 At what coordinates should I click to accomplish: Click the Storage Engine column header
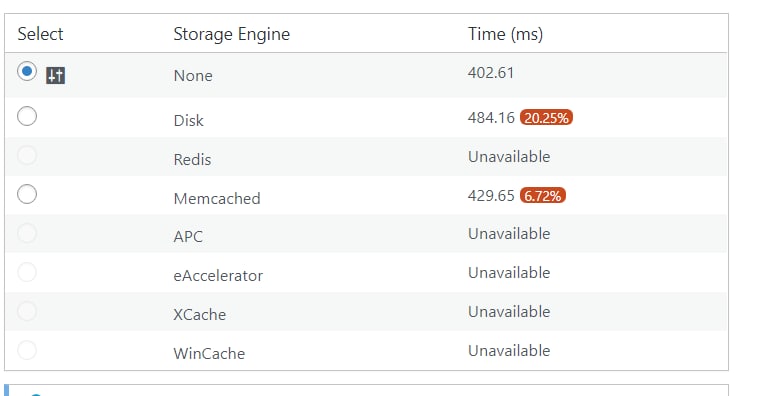[x=232, y=34]
